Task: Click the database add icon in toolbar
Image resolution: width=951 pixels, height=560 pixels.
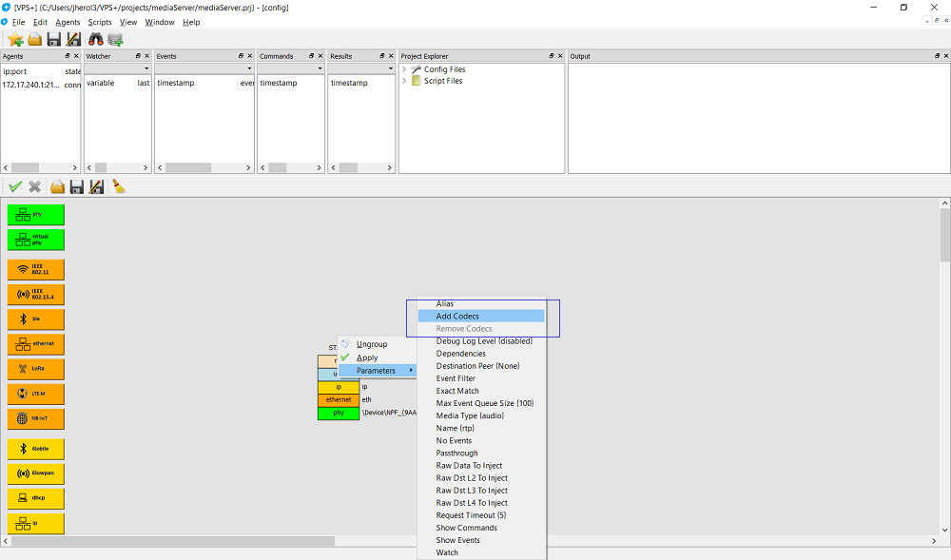Action: coord(115,39)
